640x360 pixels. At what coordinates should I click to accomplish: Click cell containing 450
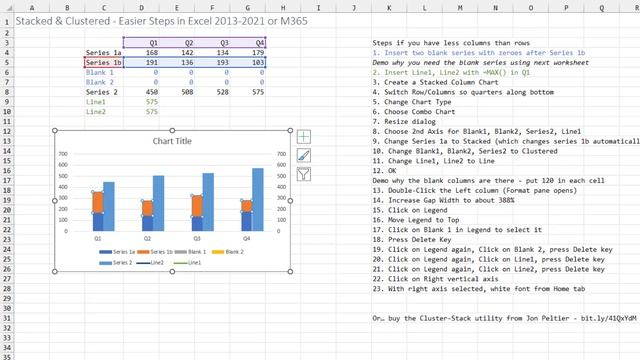coord(141,92)
